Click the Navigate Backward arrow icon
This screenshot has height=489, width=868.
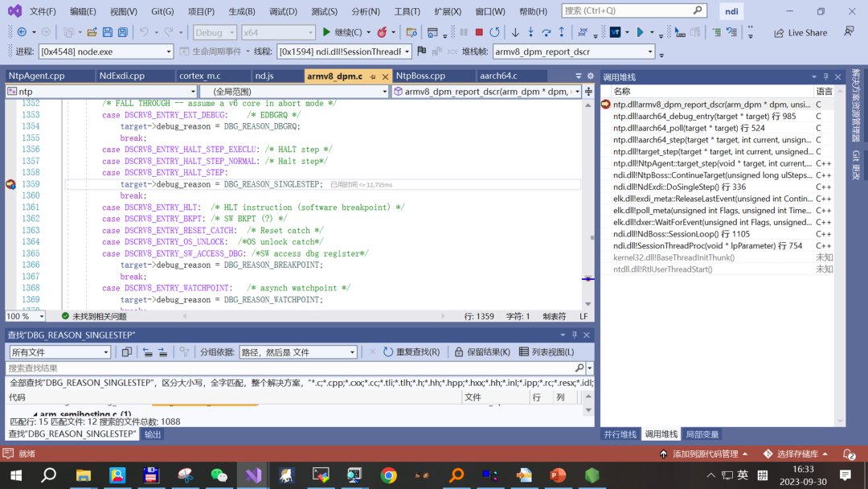pyautogui.click(x=22, y=33)
